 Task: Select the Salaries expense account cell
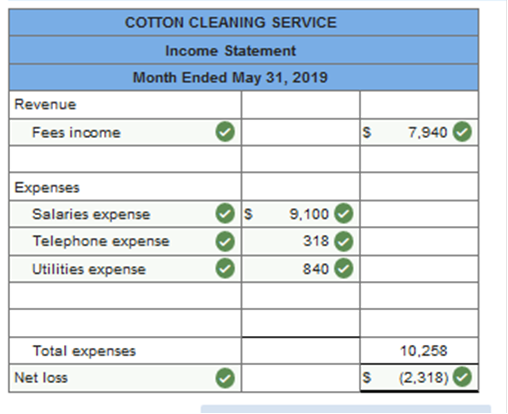[x=125, y=214]
